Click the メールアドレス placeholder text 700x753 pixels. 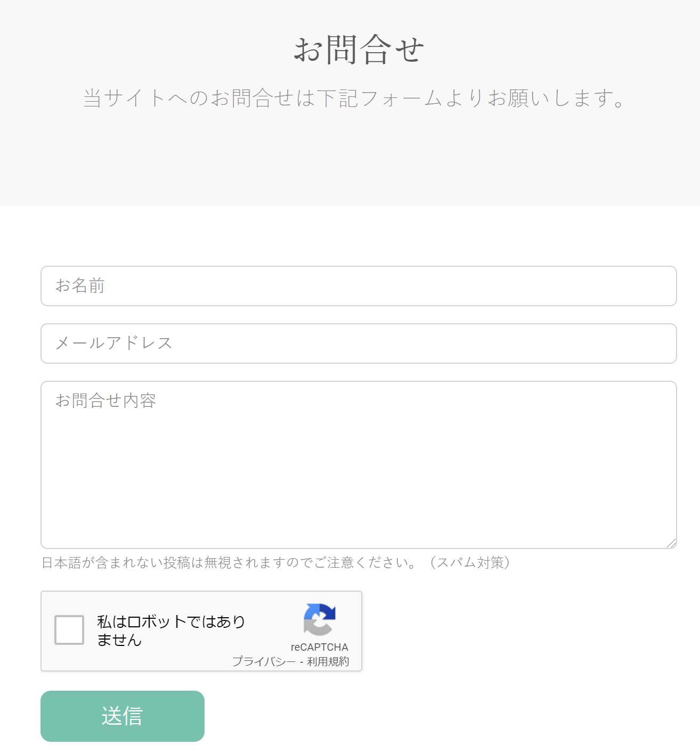[x=114, y=343]
